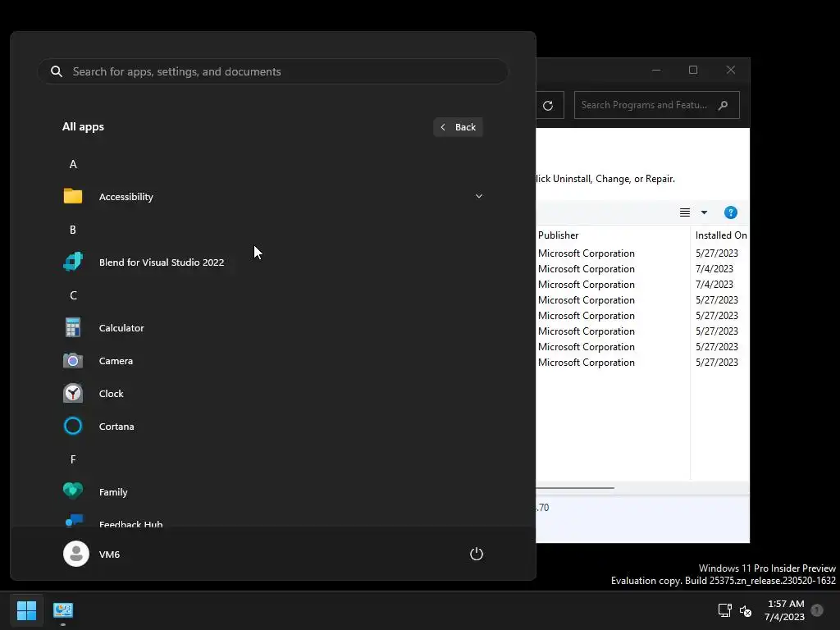The image size is (840, 630).
Task: Click first Microsoft Corporation publisher cell
Action: click(x=586, y=253)
